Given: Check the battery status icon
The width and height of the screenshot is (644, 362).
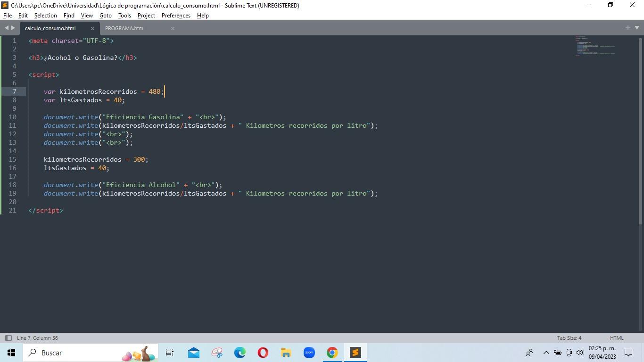Looking at the screenshot, I should [557, 353].
